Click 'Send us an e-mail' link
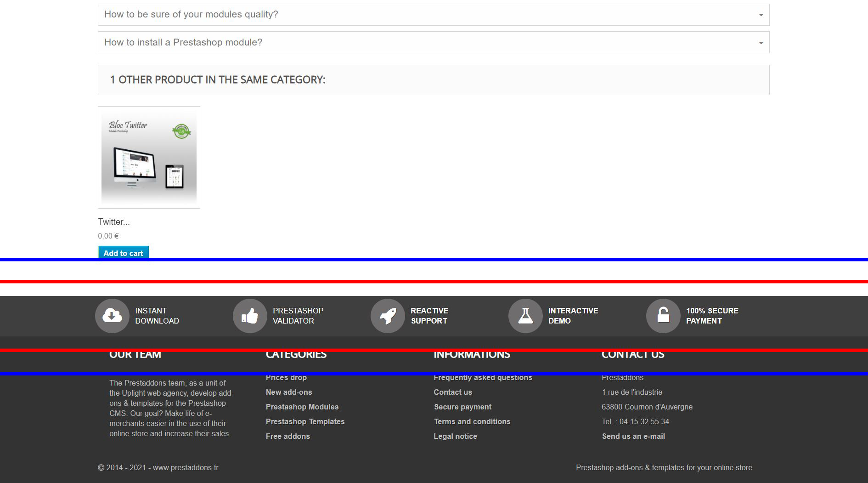The height and width of the screenshot is (483, 868). point(633,437)
